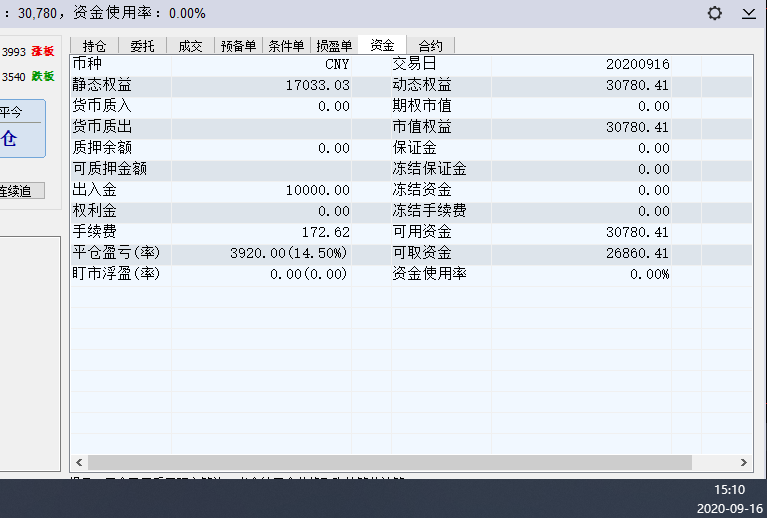Select the CNY currency value
Image resolution: width=767 pixels, height=518 pixels.
pyautogui.click(x=337, y=64)
